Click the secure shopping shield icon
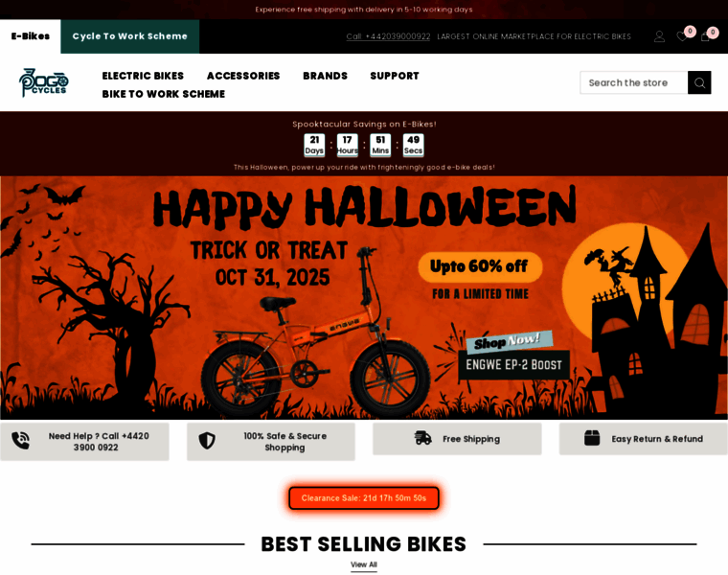The height and width of the screenshot is (575, 728). point(207,441)
